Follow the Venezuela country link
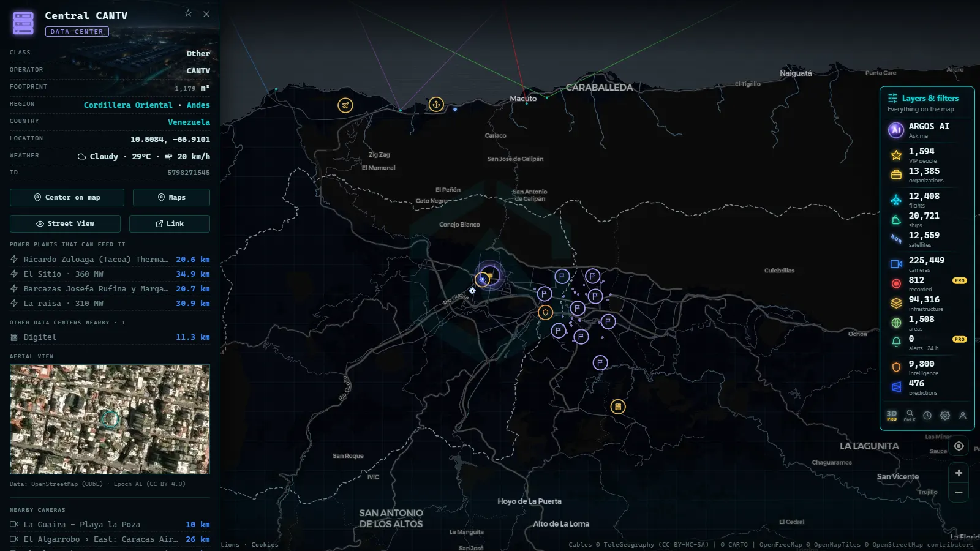 (x=189, y=122)
